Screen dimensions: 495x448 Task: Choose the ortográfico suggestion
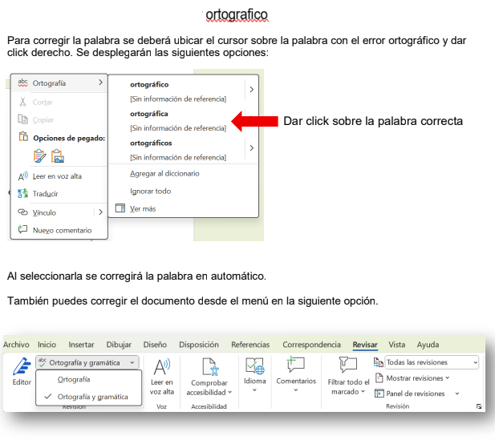149,84
